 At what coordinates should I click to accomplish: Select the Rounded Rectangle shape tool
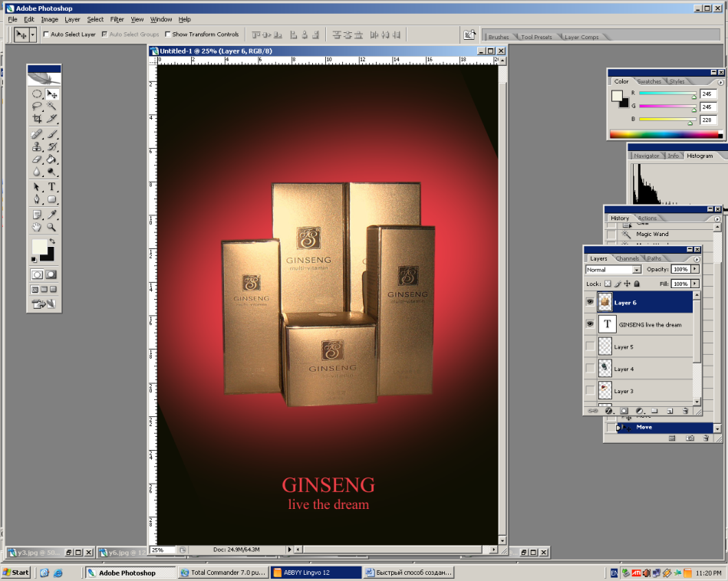pos(52,199)
